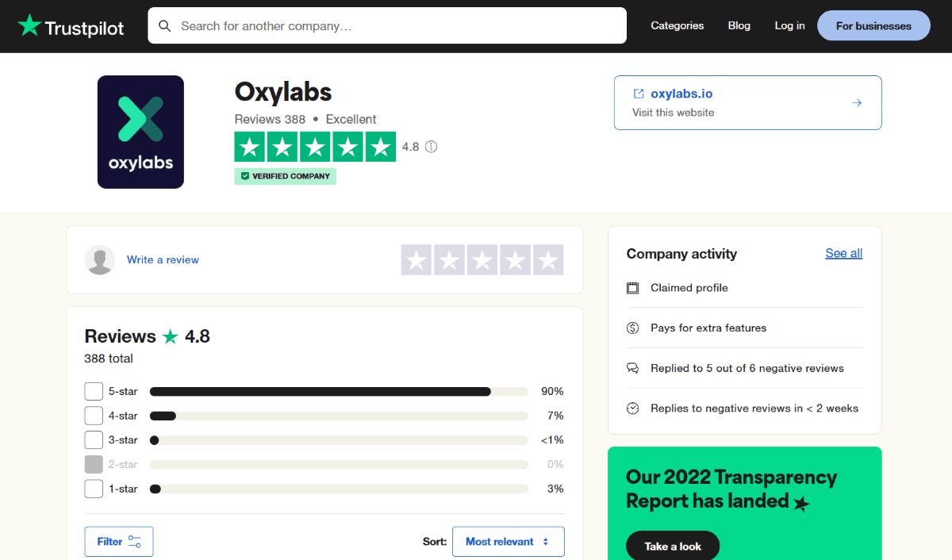The height and width of the screenshot is (560, 952).
Task: Click the external link icon next to oxylabs.io
Action: point(639,94)
